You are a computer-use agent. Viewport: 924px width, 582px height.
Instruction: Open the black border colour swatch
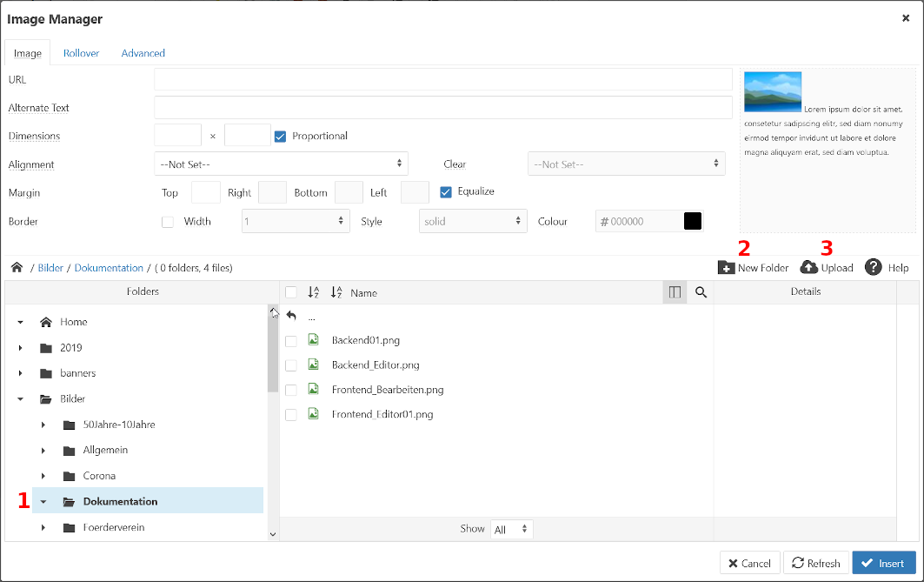pos(693,221)
